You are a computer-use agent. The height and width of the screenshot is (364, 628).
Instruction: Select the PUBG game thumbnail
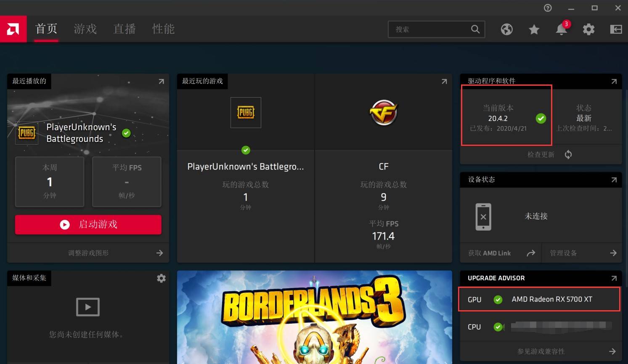point(246,113)
